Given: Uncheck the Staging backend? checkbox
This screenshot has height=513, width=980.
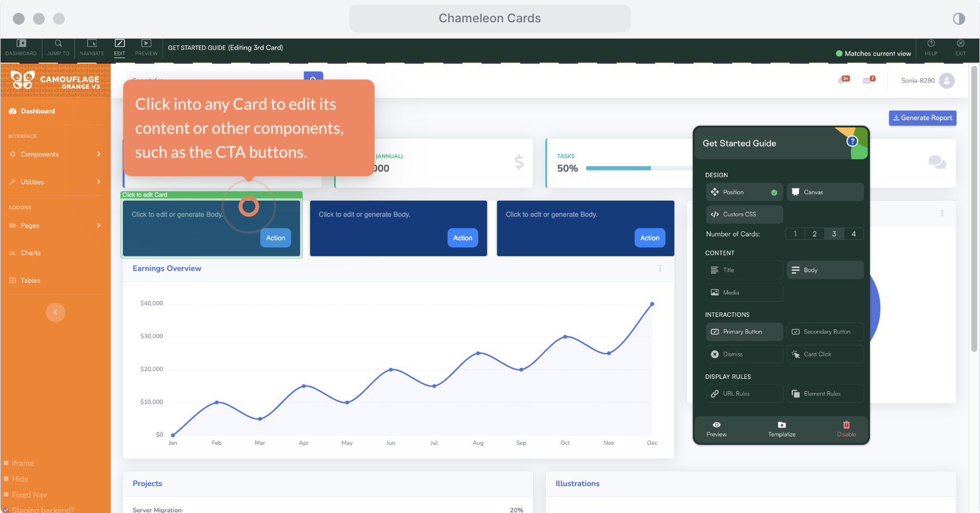Looking at the screenshot, I should click(x=6, y=510).
